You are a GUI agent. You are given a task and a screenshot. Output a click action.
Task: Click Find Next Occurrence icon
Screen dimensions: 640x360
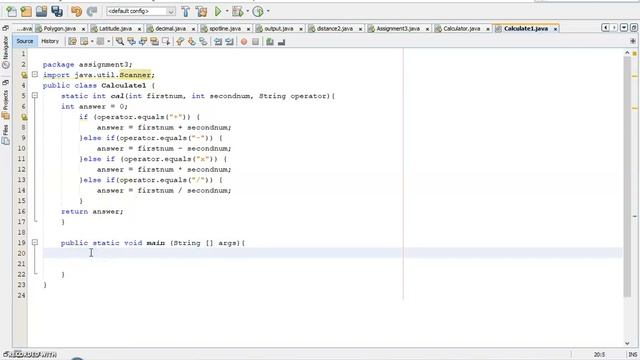pyautogui.click(x=143, y=42)
